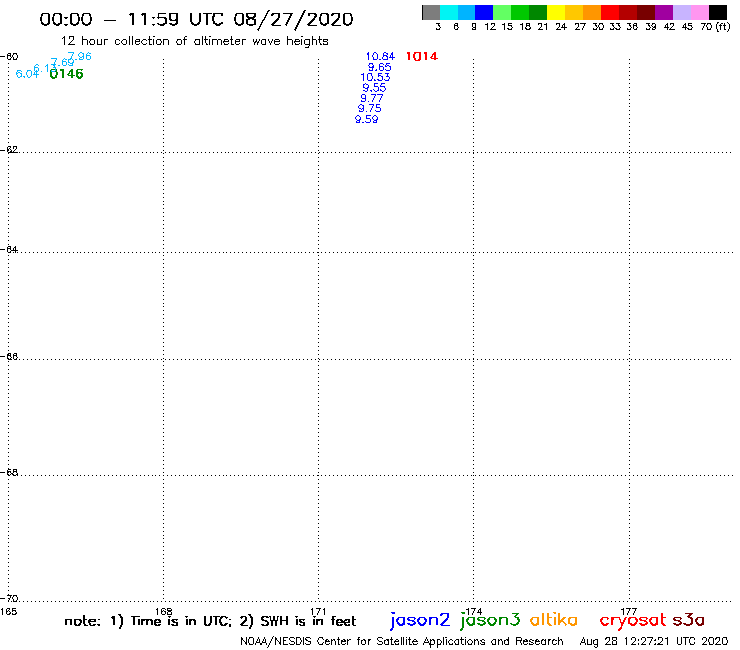Click the lavender swatch in the color bar
This screenshot has width=740, height=650.
[681, 12]
